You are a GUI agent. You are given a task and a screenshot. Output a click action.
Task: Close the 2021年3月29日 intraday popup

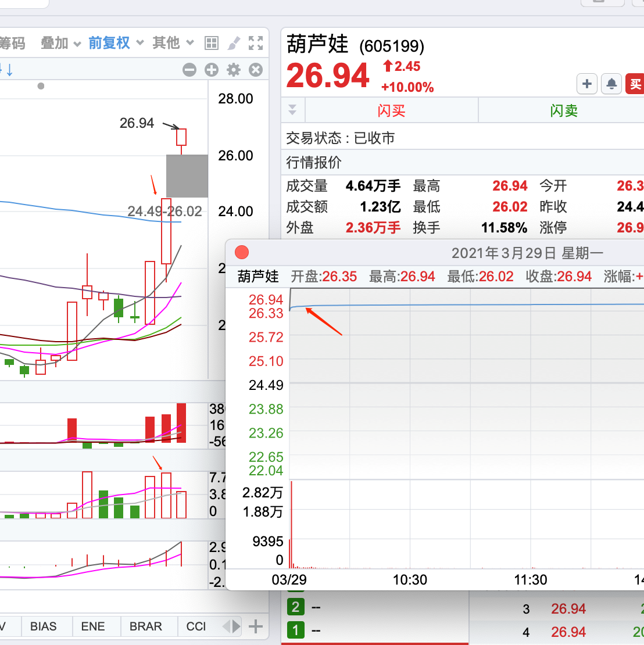click(242, 252)
